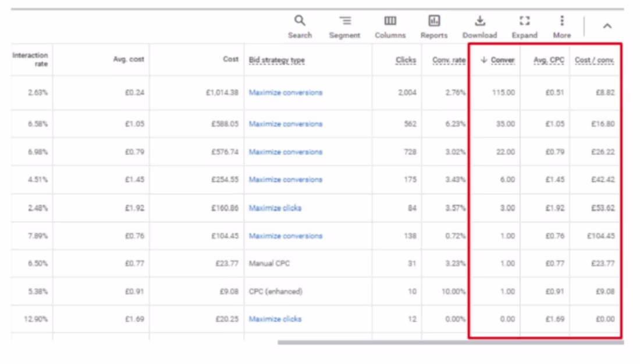Open Maximize conversions link in £588.05 row
Image resolution: width=640 pixels, height=364 pixels.
[x=286, y=124]
